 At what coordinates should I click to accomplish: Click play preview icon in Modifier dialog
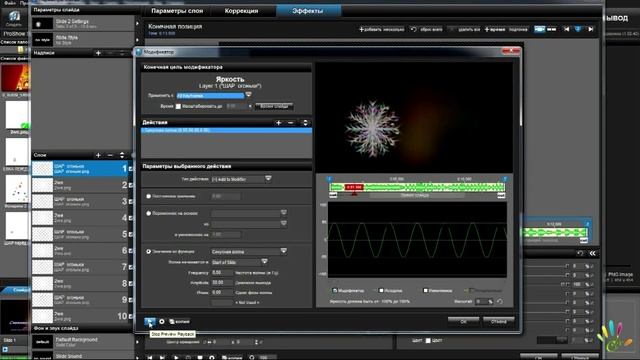tap(150, 322)
